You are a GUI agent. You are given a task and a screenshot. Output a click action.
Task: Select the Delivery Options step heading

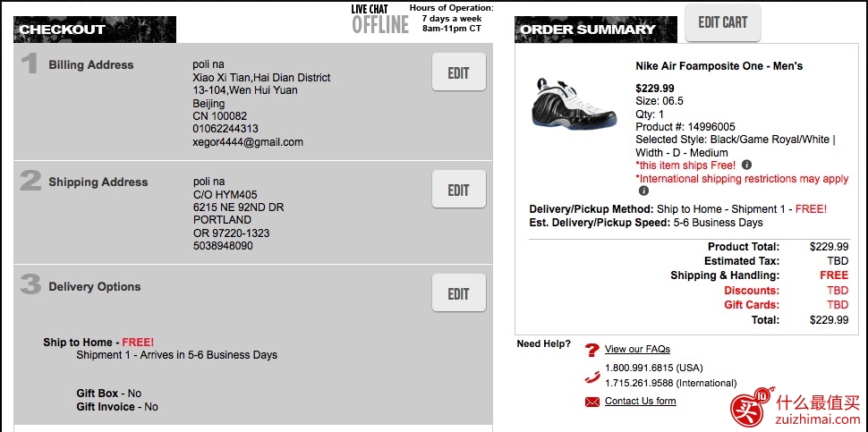95,286
